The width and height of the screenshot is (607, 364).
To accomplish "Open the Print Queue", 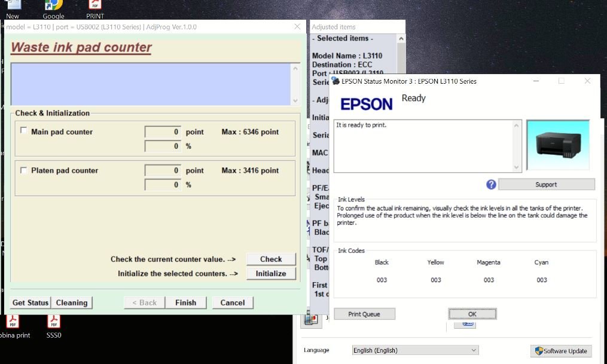I will tap(364, 314).
